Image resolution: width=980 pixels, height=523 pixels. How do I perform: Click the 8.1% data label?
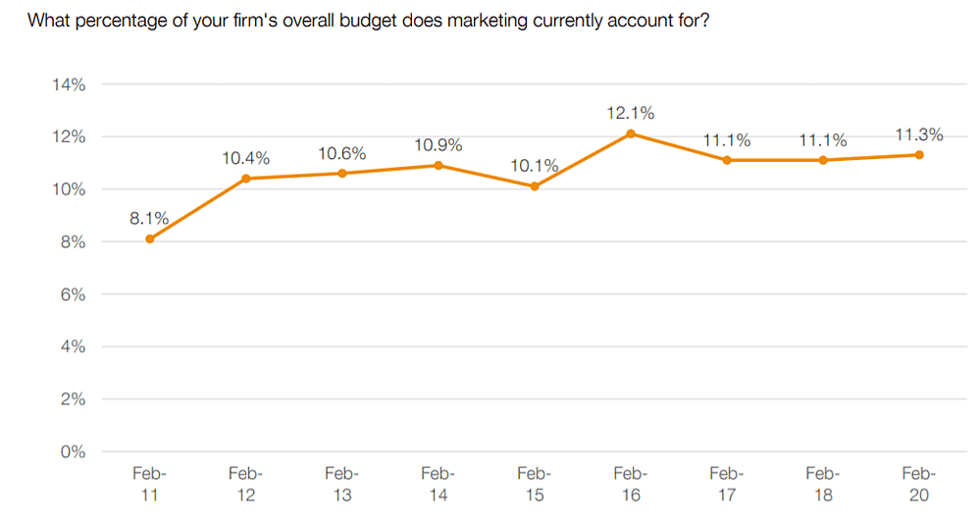pos(149,218)
